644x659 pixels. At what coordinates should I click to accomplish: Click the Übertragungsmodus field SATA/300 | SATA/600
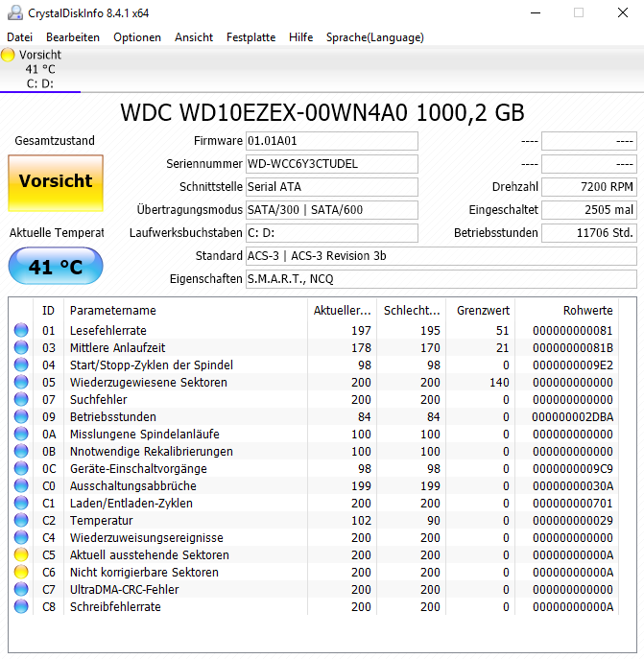coord(332,210)
